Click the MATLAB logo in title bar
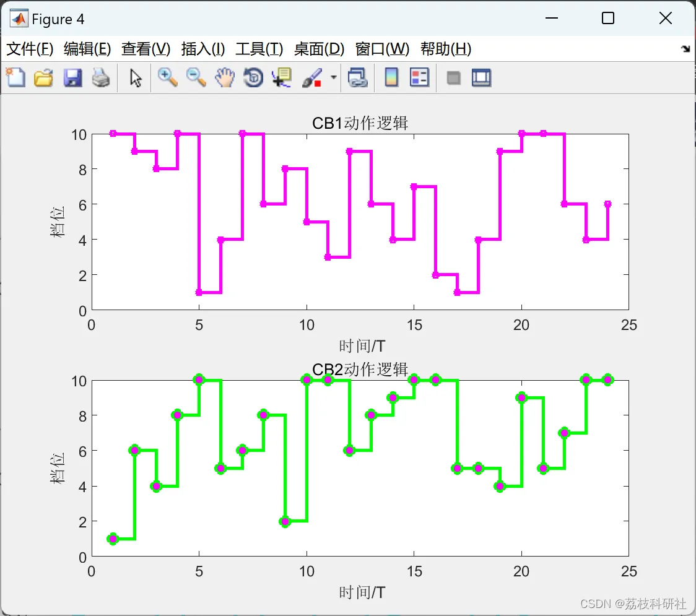696x616 pixels. (19, 19)
